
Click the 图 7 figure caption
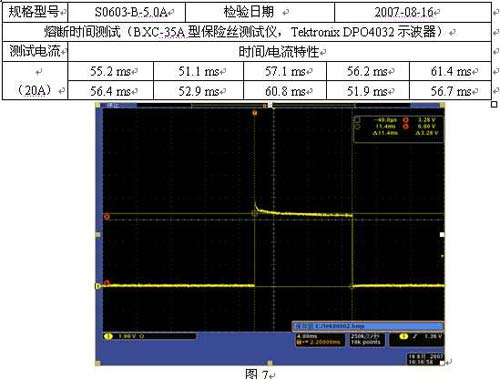pos(257,374)
